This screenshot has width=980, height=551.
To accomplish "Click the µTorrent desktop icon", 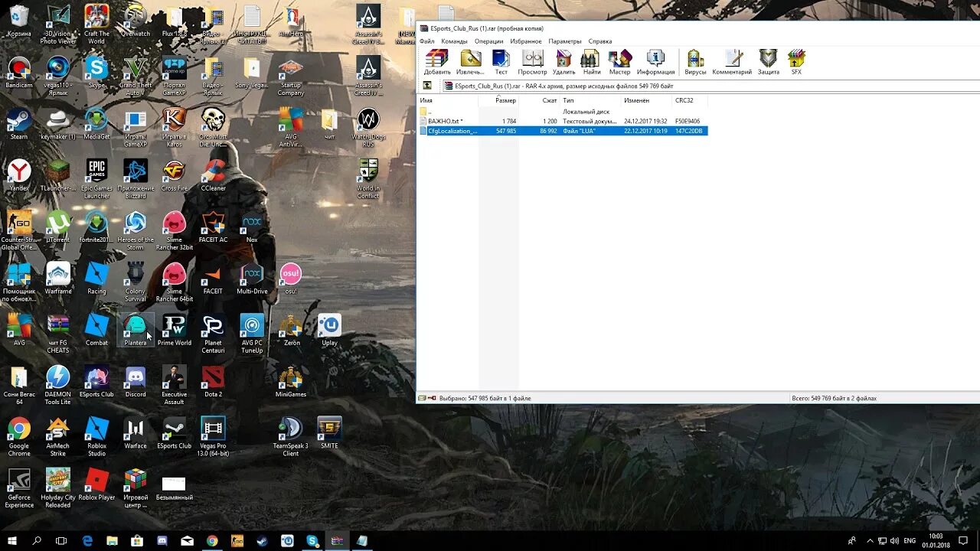I will coord(58,227).
